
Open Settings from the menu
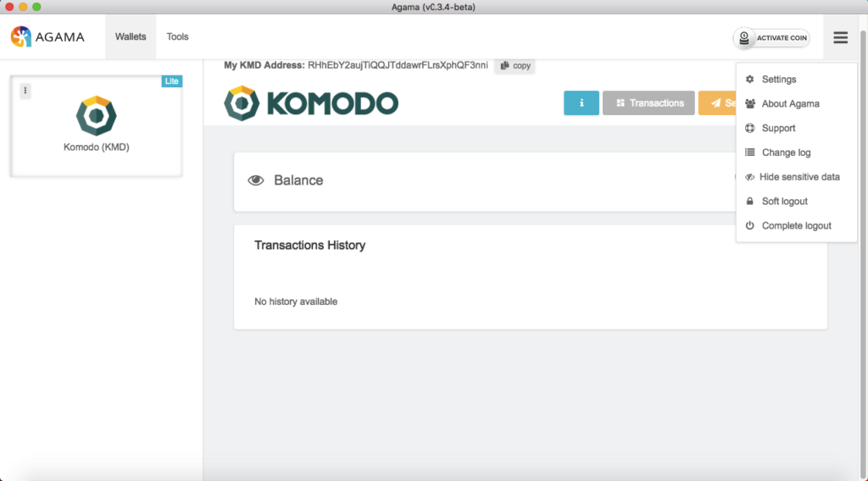796,79
